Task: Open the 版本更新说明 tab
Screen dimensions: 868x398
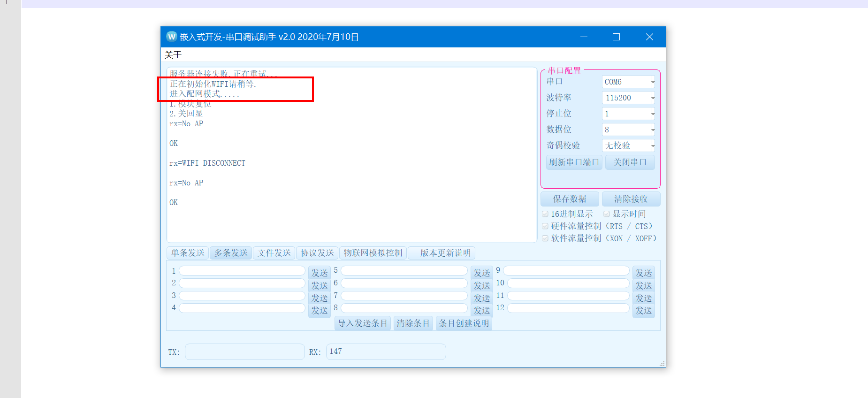Action: pyautogui.click(x=442, y=253)
